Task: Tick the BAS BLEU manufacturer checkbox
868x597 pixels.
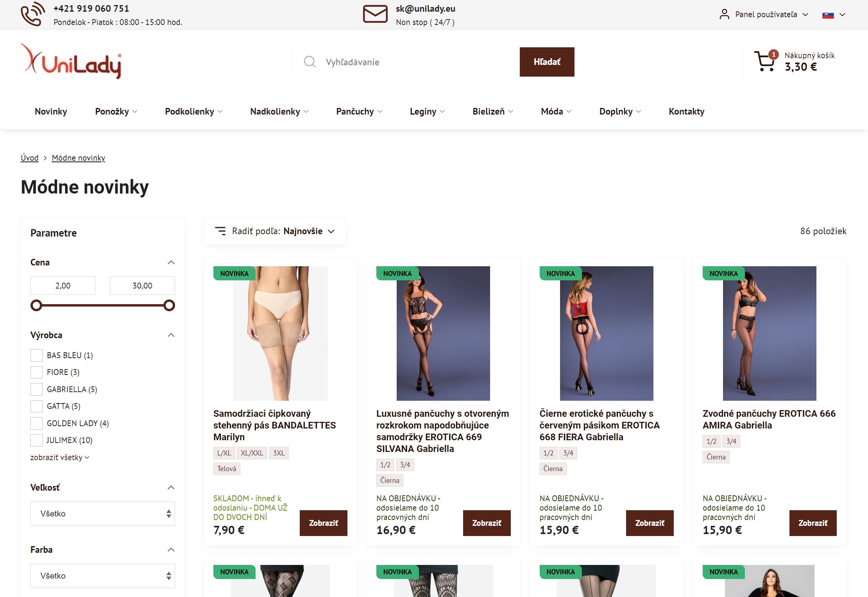Action: [36, 355]
